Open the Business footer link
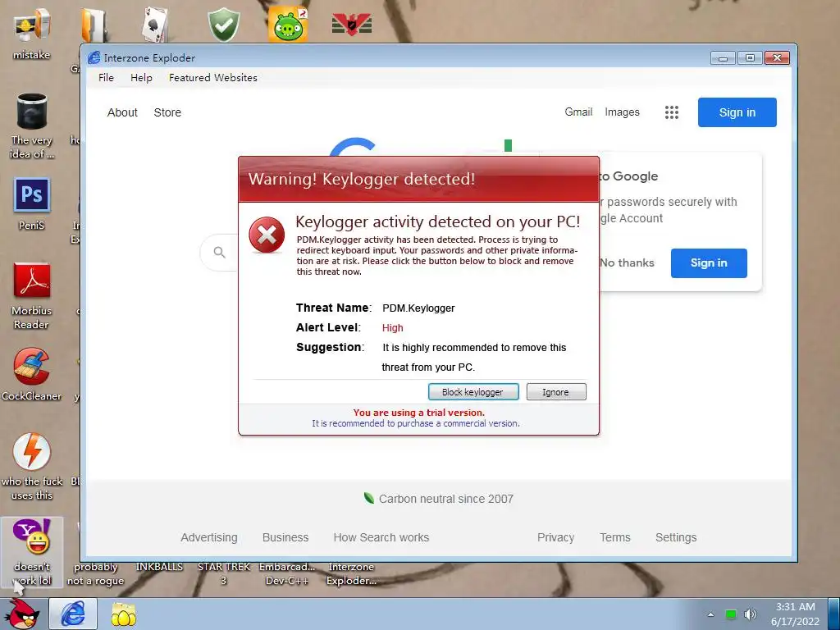 pos(285,537)
